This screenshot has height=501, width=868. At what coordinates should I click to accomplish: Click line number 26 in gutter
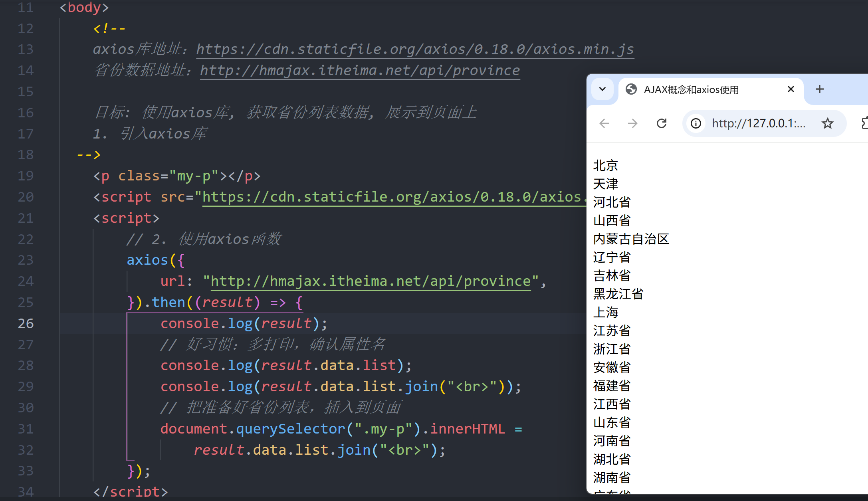[26, 323]
